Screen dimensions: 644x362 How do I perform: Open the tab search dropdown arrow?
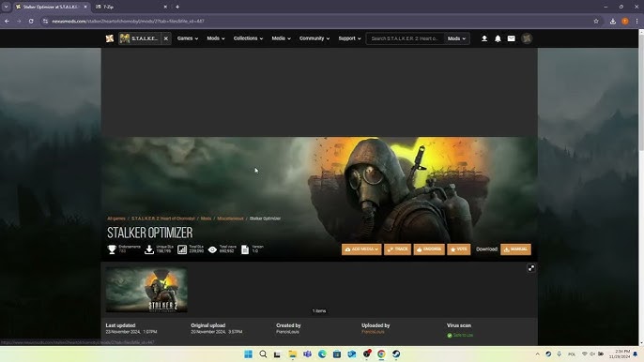(7, 7)
